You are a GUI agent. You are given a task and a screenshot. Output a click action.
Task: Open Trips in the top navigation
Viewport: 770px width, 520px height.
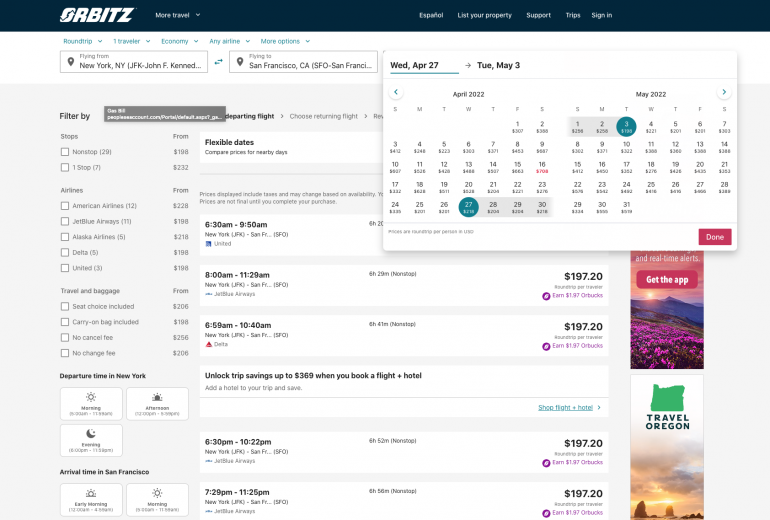coord(572,15)
